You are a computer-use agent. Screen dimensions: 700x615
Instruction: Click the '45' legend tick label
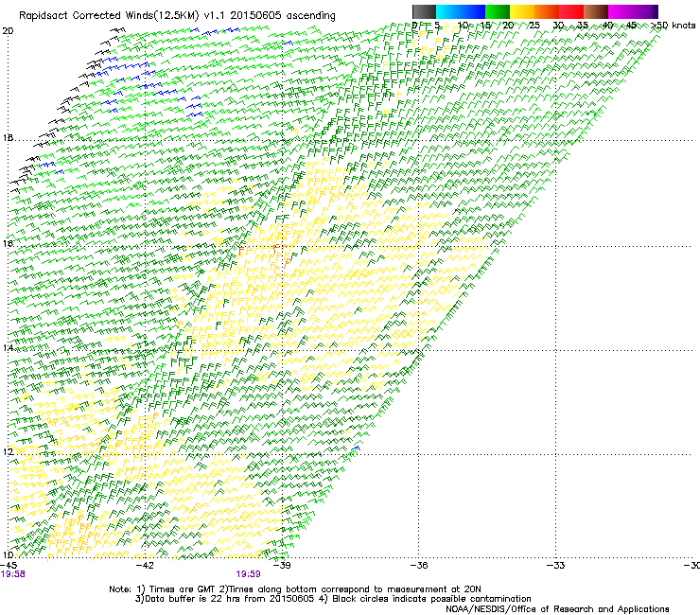(x=632, y=25)
